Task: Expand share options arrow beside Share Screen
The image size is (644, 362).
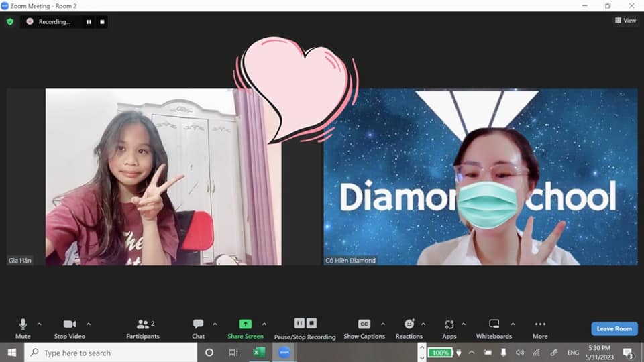Action: pos(264,324)
